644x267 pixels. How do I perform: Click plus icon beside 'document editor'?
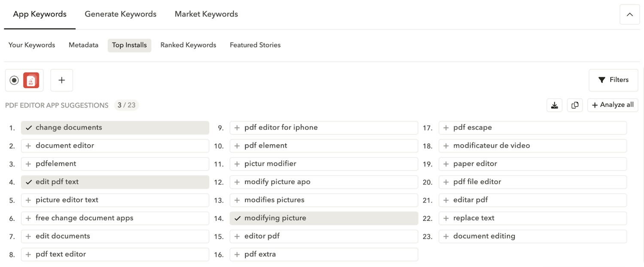tap(28, 146)
